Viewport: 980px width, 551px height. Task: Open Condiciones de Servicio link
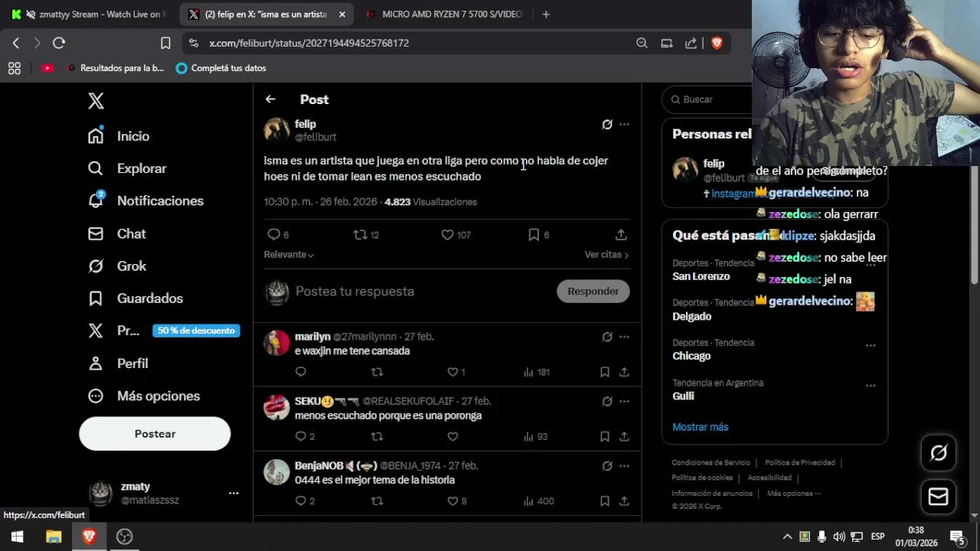710,463
